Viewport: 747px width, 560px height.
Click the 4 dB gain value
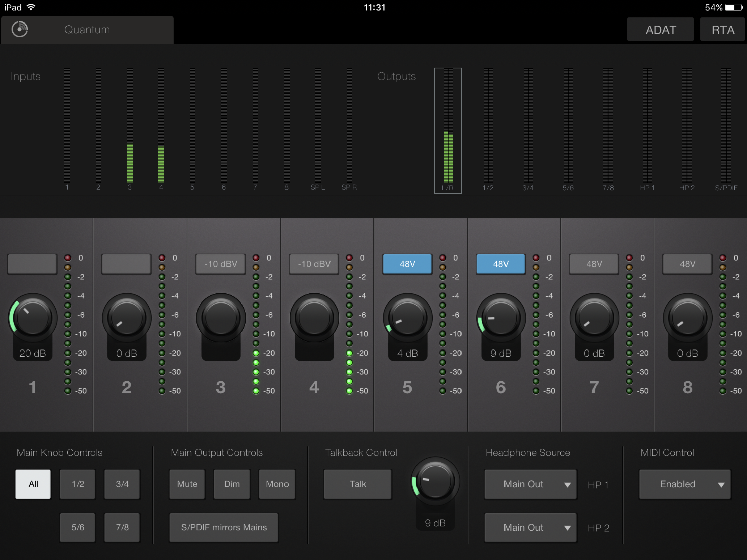408,353
